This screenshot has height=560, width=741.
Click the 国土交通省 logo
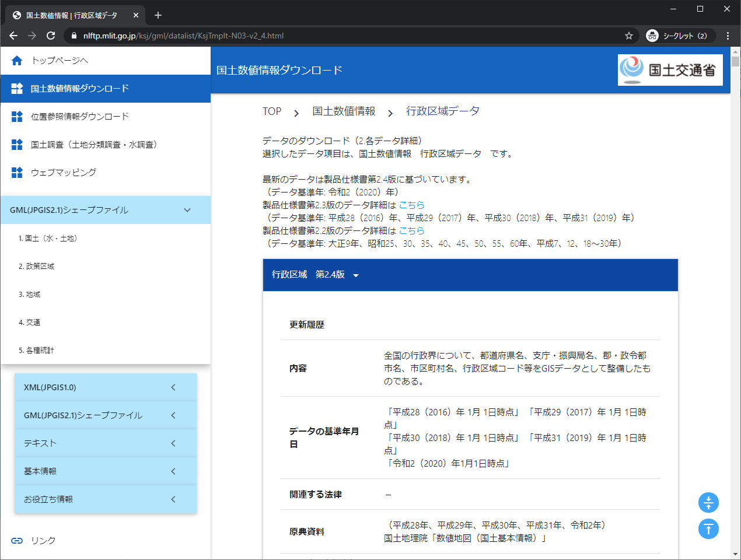point(670,70)
